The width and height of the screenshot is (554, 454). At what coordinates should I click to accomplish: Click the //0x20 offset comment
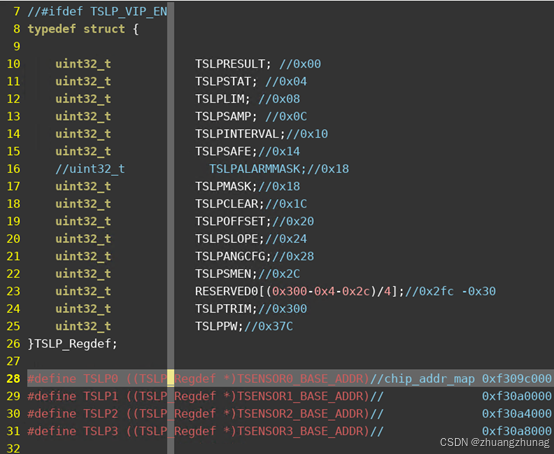[293, 221]
